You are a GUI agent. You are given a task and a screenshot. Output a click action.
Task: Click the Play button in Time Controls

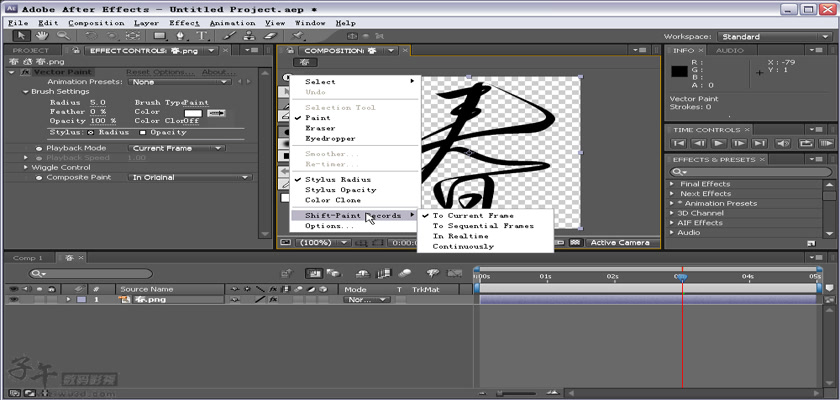pyautogui.click(x=717, y=144)
